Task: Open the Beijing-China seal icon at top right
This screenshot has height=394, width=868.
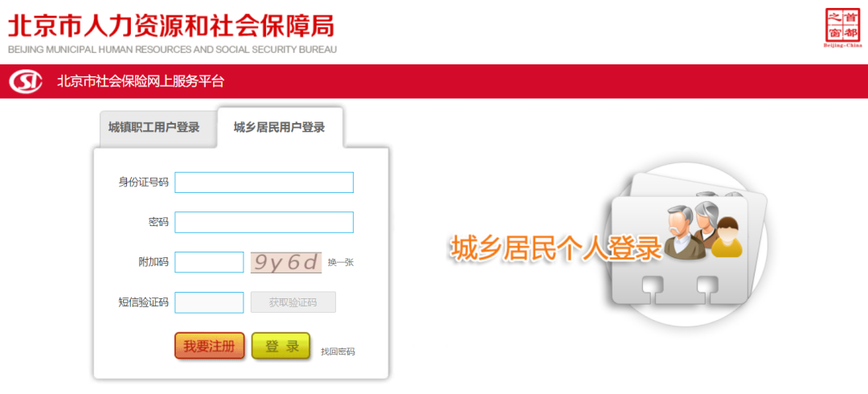Action: click(x=844, y=27)
